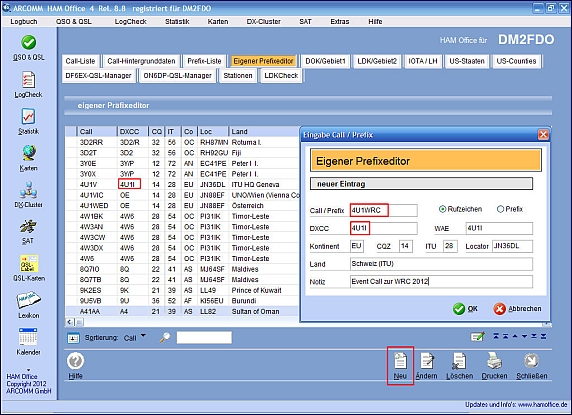Switch to the DOK/Gebiet1 tab

[x=325, y=61]
